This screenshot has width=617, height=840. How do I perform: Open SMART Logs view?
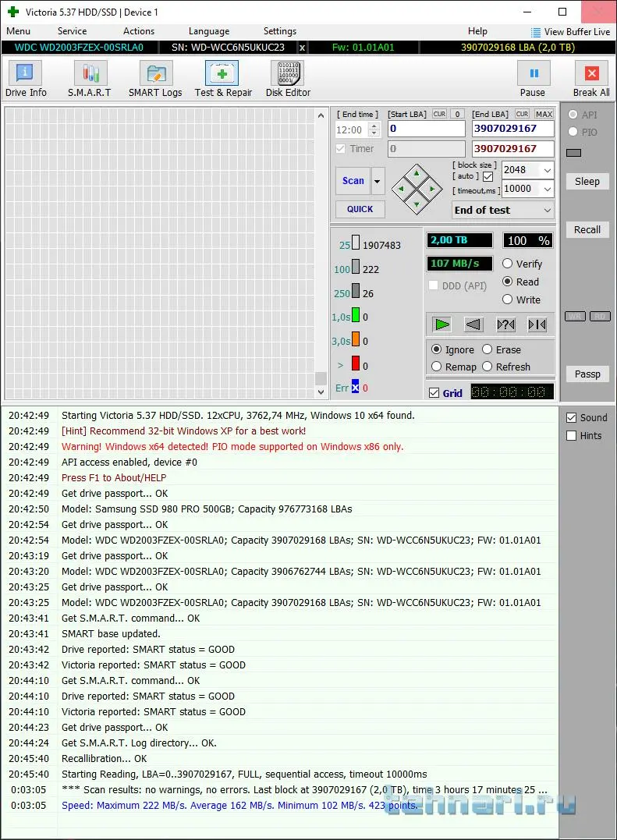point(155,79)
